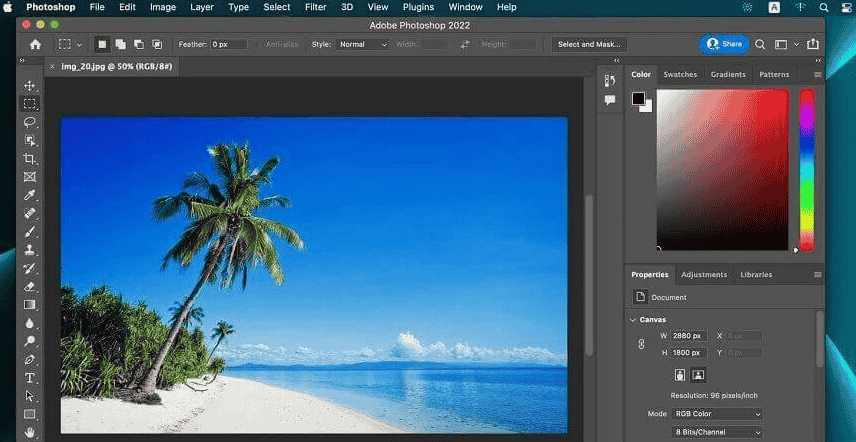The width and height of the screenshot is (856, 442).
Task: Collapse the Canvas section
Action: [633, 320]
